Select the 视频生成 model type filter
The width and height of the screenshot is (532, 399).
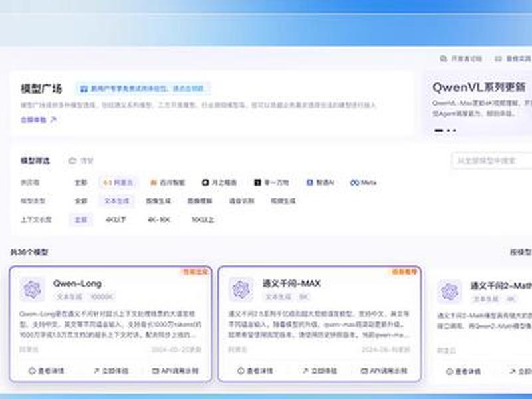[x=283, y=201]
